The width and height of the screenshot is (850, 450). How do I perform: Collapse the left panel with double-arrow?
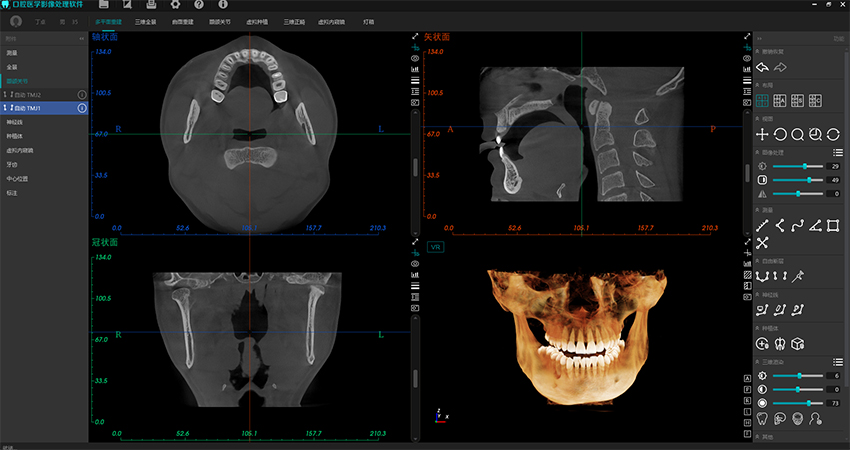pyautogui.click(x=81, y=38)
